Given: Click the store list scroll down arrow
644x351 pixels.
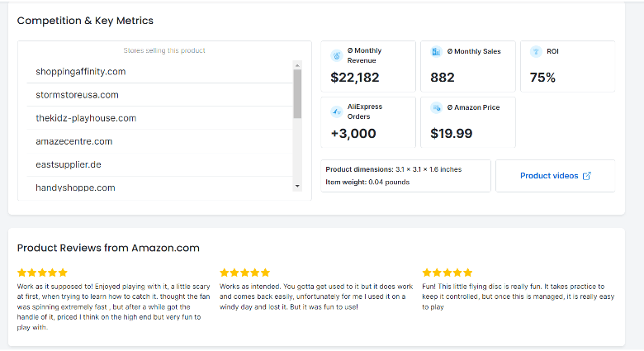Looking at the screenshot, I should click(297, 186).
